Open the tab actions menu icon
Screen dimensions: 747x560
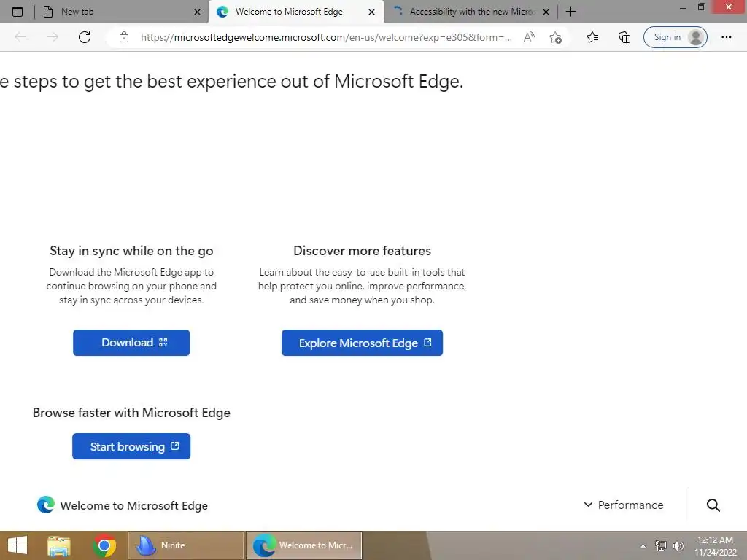pos(18,12)
